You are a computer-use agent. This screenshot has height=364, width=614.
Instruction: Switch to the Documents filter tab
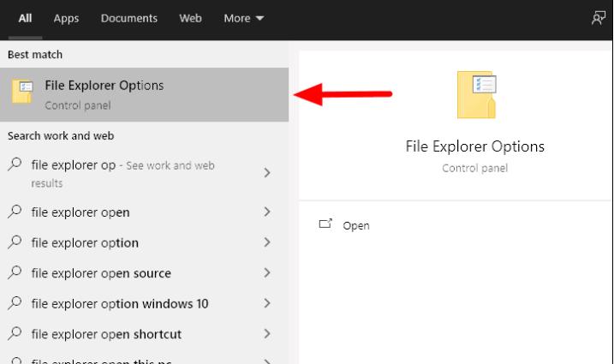pos(128,19)
